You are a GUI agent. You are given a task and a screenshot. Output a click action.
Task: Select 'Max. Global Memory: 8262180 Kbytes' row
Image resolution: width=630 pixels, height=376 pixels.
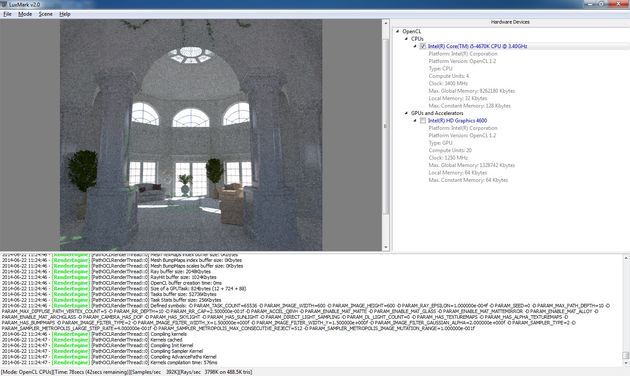tap(472, 91)
